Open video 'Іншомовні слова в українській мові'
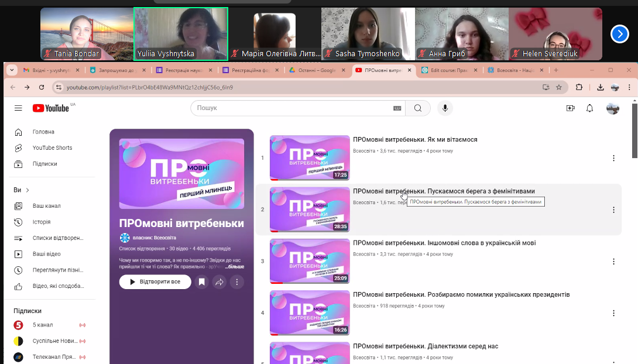 click(x=444, y=243)
